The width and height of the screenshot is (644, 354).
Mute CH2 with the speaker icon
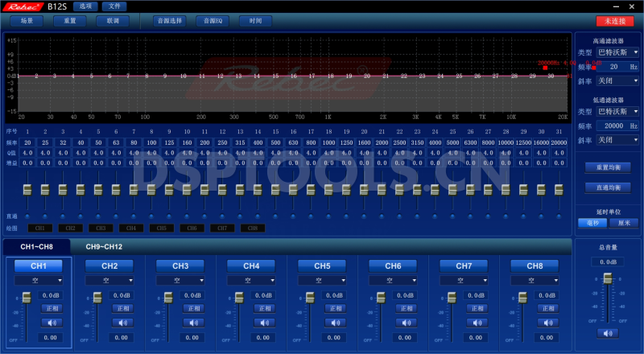point(122,323)
